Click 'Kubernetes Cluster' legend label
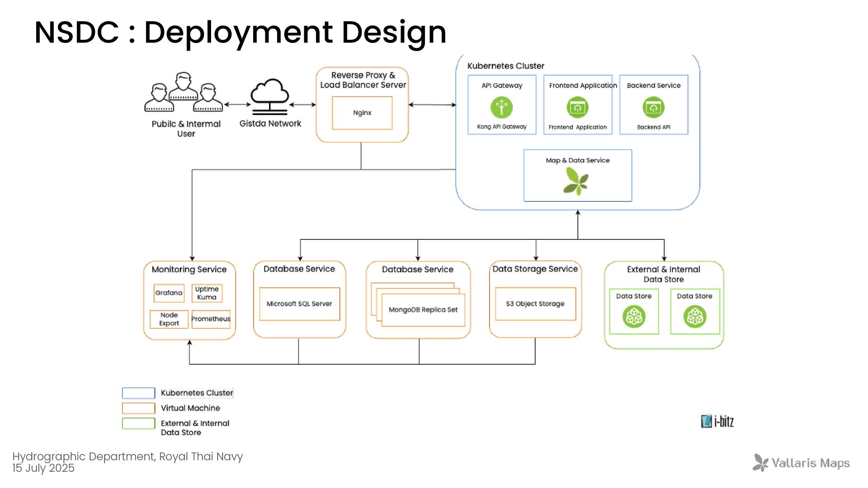The height and width of the screenshot is (488, 868). 197,393
